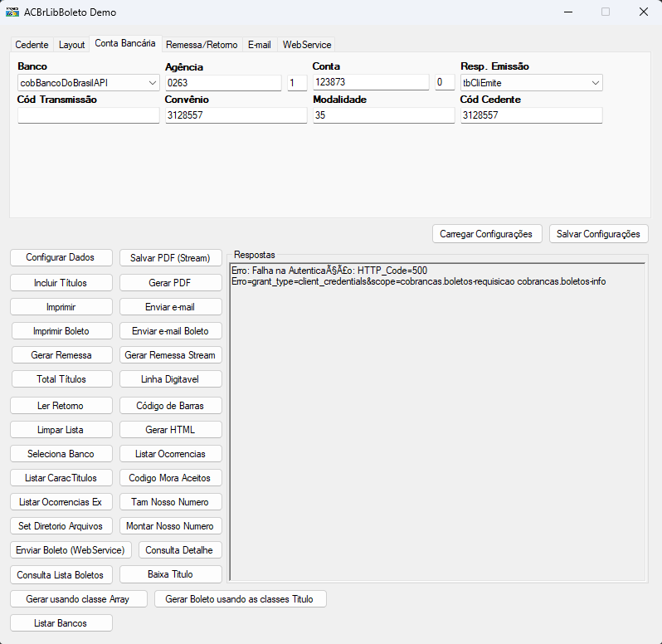The width and height of the screenshot is (662, 644).
Task: Click Salvar PDF (Stream) button
Action: point(171,257)
